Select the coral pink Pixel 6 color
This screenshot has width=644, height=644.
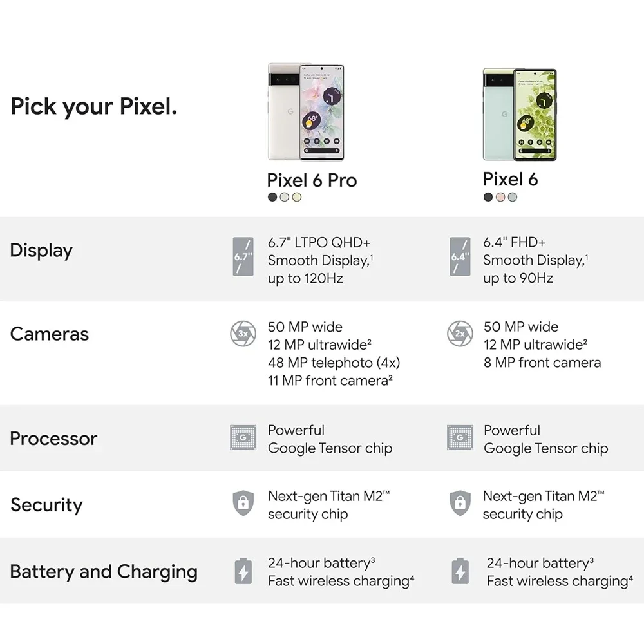[x=500, y=197]
